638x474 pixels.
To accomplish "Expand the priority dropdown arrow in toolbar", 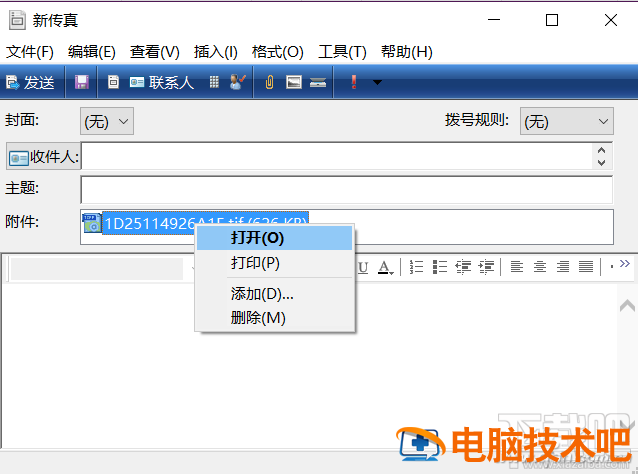I will [377, 83].
